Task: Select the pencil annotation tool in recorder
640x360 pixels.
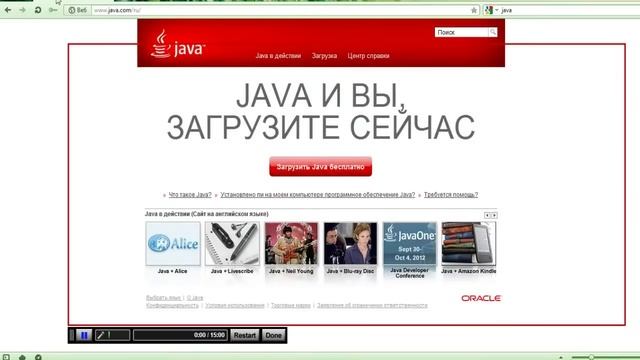Action: point(100,335)
